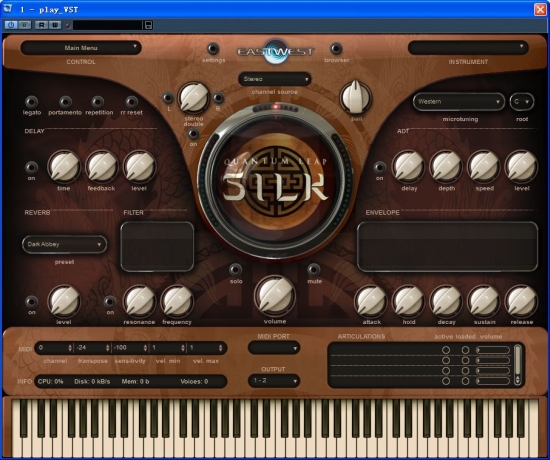550x460 pixels.
Task: Open the MIDI port dropdown
Action: point(274,348)
